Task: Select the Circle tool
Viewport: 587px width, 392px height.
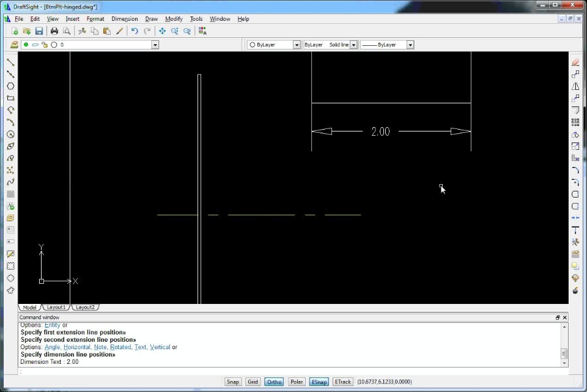Action: coord(10,134)
